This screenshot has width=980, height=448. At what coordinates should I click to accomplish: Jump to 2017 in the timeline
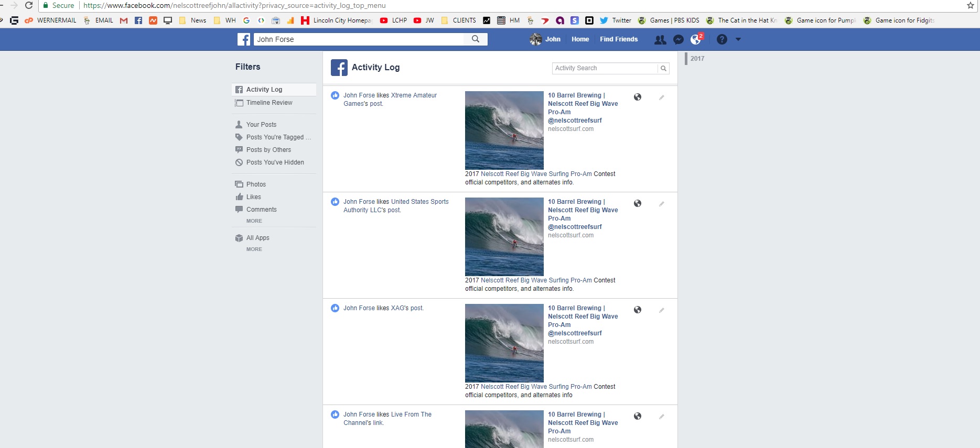697,59
